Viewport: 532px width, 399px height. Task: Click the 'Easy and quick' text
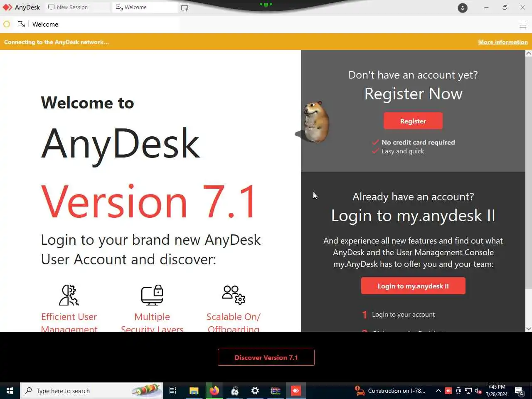(403, 151)
